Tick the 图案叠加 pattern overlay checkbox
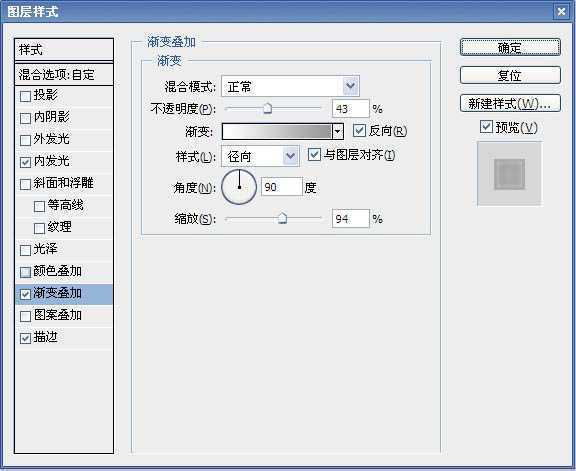Screen dimensions: 576x471 25,316
